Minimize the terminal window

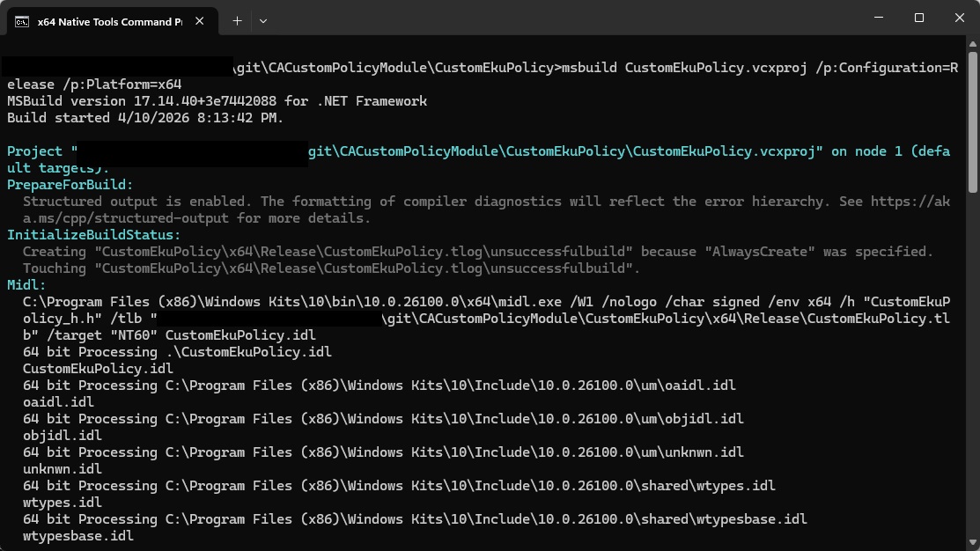(x=879, y=18)
